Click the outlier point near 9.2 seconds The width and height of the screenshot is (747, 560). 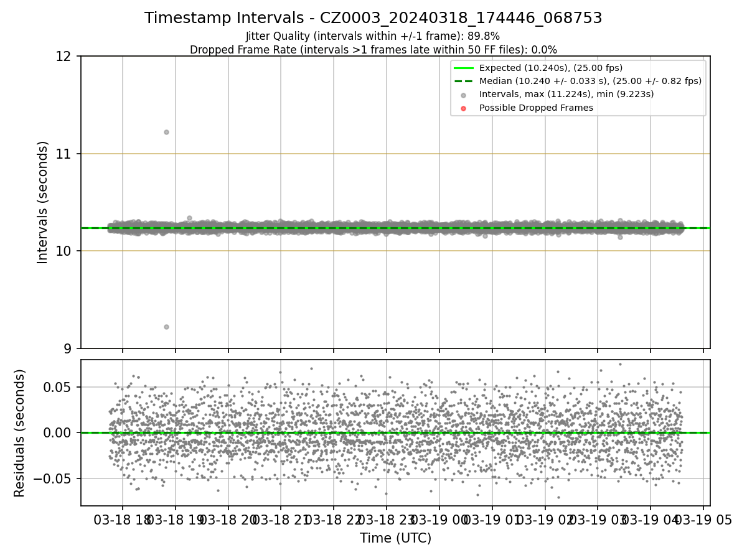pos(166,327)
